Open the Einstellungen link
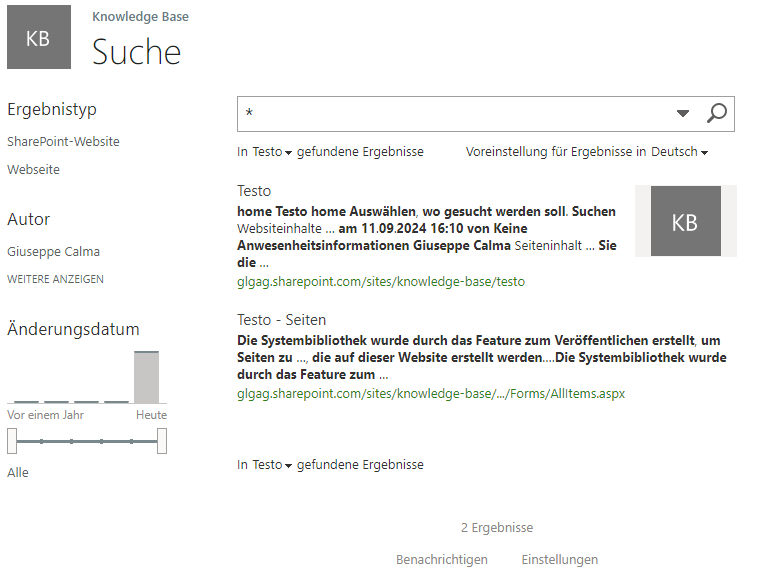Screen dimensions: 771x588 click(x=560, y=559)
